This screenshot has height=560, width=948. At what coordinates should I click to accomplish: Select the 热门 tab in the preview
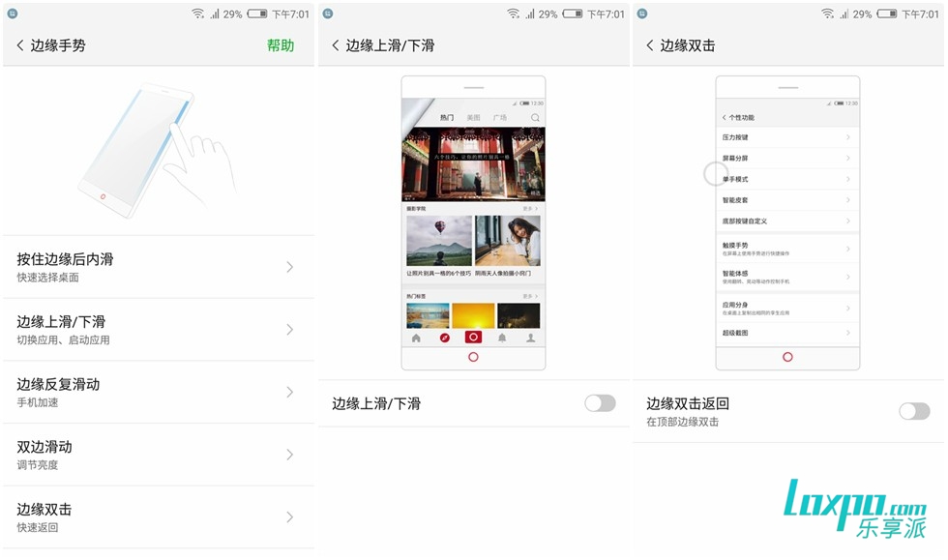[x=447, y=117]
